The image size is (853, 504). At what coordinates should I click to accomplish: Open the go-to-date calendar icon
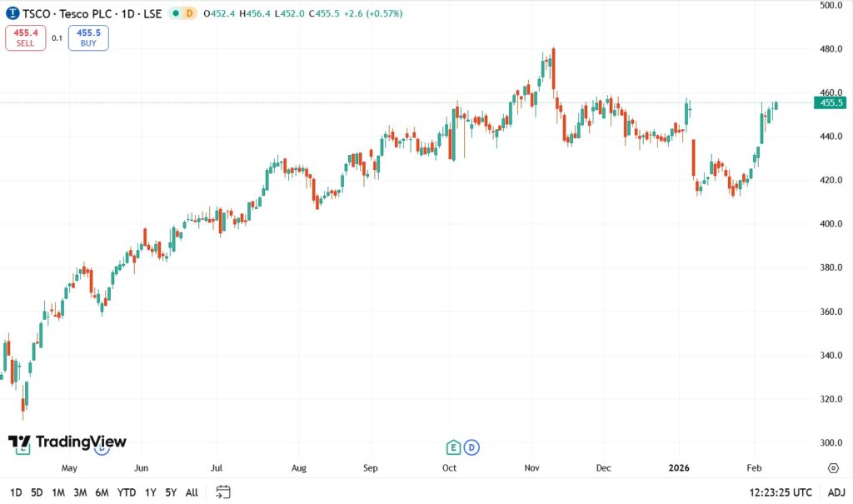click(x=222, y=492)
